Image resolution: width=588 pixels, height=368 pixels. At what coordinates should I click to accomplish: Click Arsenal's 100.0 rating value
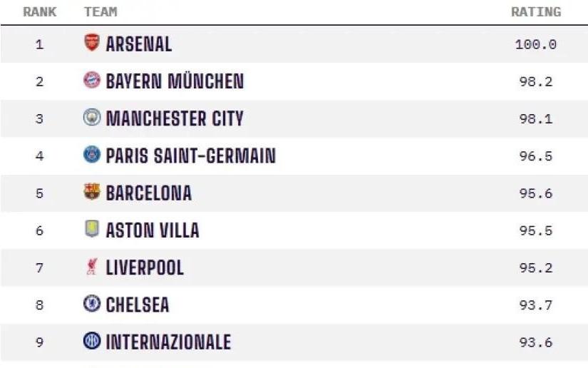tap(536, 44)
